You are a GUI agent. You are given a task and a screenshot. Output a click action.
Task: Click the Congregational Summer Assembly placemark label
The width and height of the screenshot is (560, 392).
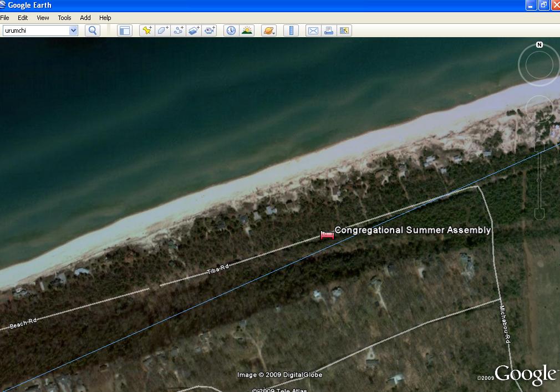tap(412, 230)
